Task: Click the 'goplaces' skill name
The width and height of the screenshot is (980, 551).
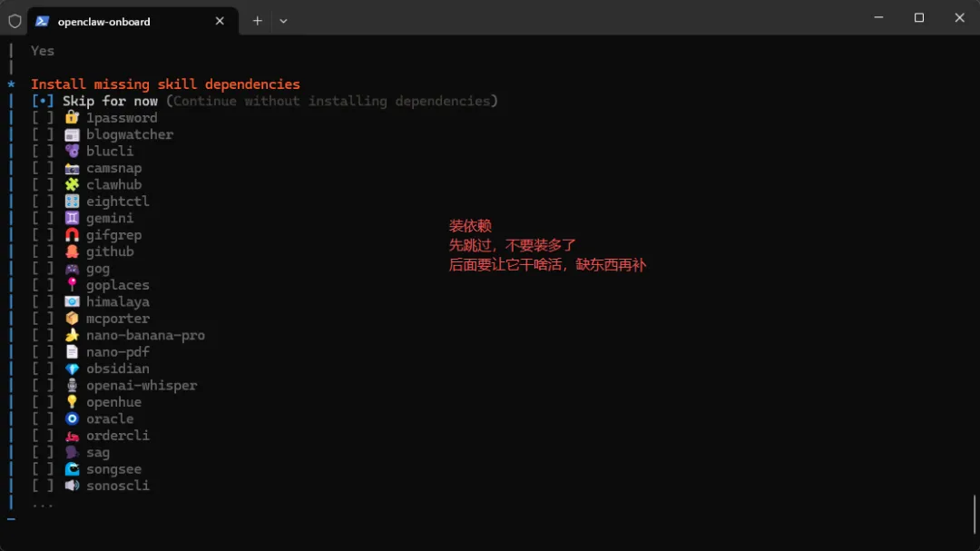Action: [x=118, y=285]
